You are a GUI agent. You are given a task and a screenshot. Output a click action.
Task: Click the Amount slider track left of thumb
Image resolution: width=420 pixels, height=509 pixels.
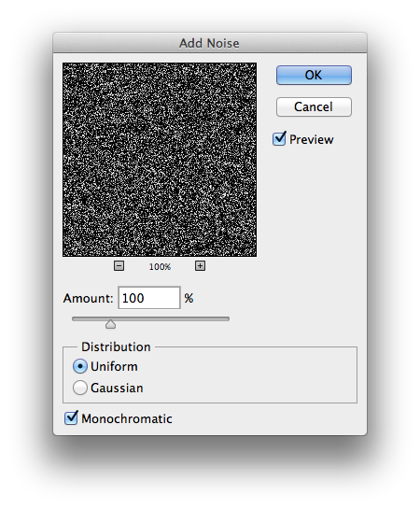[x=89, y=319]
